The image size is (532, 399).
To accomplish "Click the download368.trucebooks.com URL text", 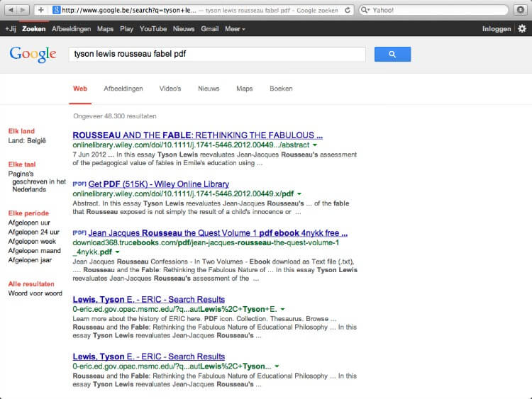I will point(206,247).
